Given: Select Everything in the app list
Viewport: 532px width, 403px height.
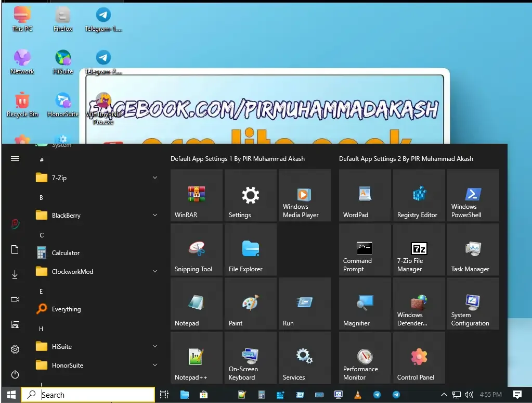Looking at the screenshot, I should coord(67,309).
